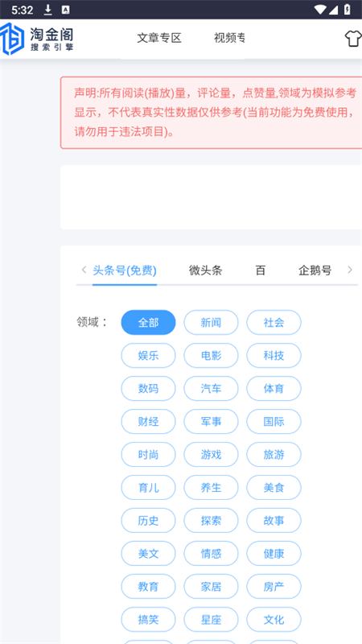Open the download notification icon in status bar

pos(48,10)
